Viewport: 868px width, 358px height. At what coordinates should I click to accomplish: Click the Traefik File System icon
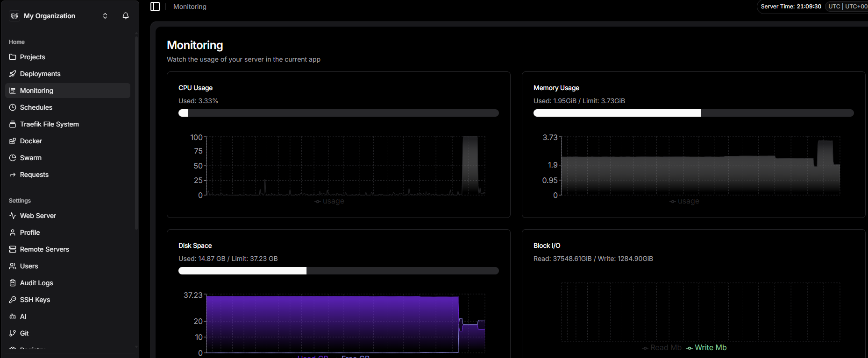coord(13,124)
